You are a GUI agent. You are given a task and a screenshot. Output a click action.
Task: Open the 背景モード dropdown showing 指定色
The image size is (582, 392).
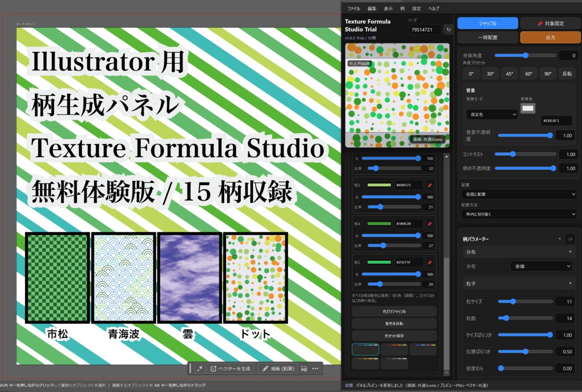(x=492, y=115)
